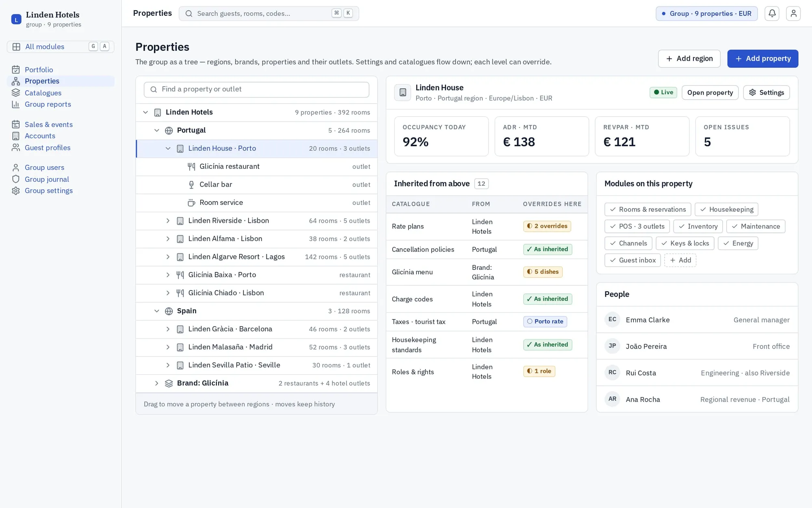Open the notifications bell
Image resolution: width=812 pixels, height=508 pixels.
click(x=772, y=13)
